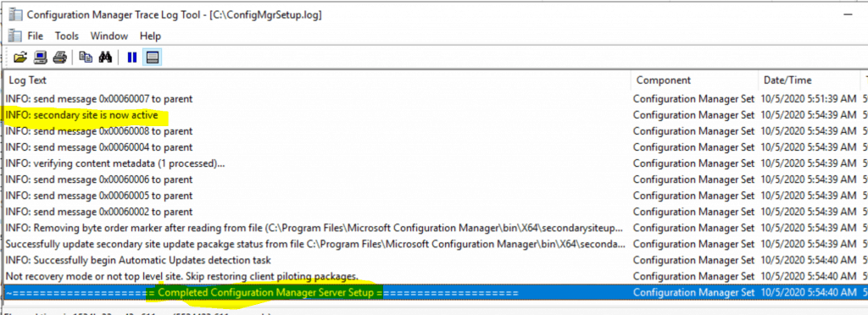Toggle the Pause button in toolbar
Screen dimensions: 868x315
(131, 57)
